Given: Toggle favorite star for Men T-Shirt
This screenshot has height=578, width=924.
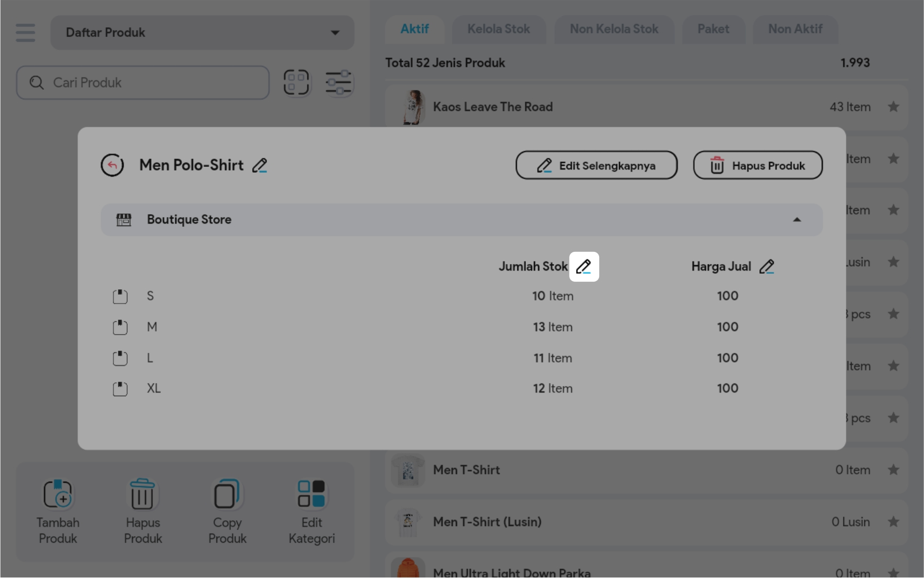Looking at the screenshot, I should pyautogui.click(x=893, y=470).
